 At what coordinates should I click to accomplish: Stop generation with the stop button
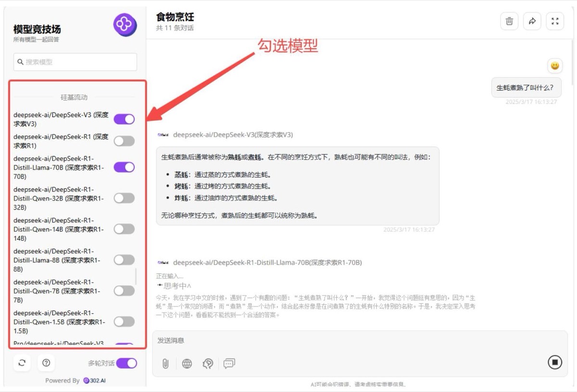555,362
